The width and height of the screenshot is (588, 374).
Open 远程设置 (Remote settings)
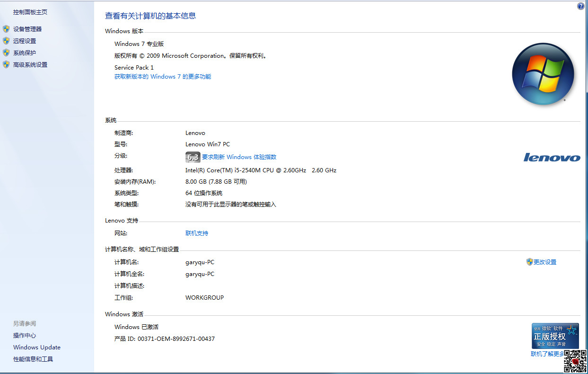pos(25,41)
